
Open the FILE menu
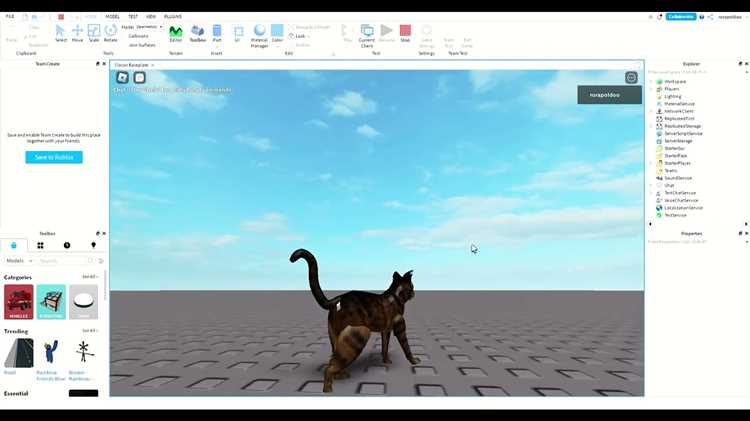click(10, 16)
